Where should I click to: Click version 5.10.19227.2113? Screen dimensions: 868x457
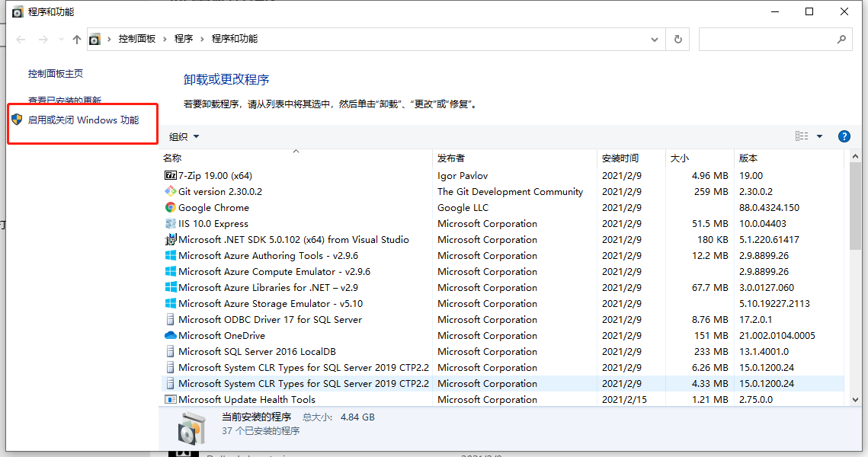point(774,304)
